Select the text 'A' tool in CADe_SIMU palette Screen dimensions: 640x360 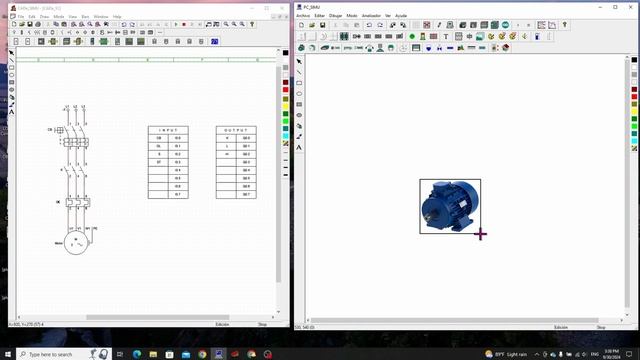(11, 112)
